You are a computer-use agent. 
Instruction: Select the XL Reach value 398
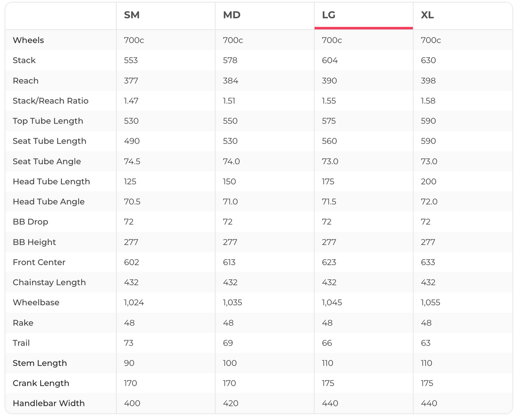(x=428, y=81)
